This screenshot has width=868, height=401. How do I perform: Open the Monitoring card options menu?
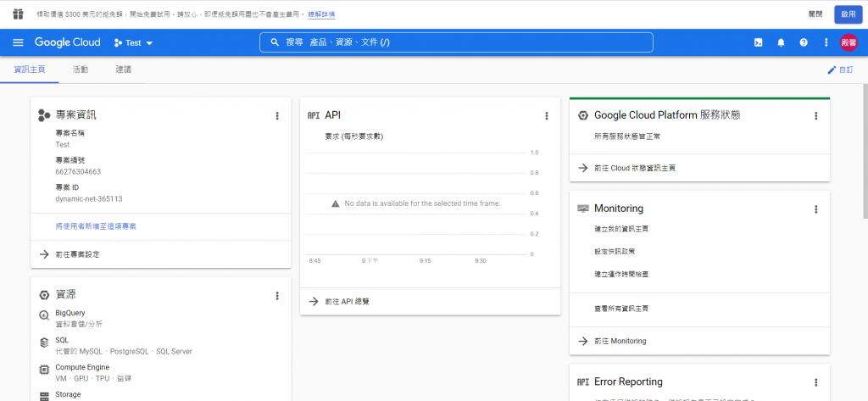coord(815,209)
